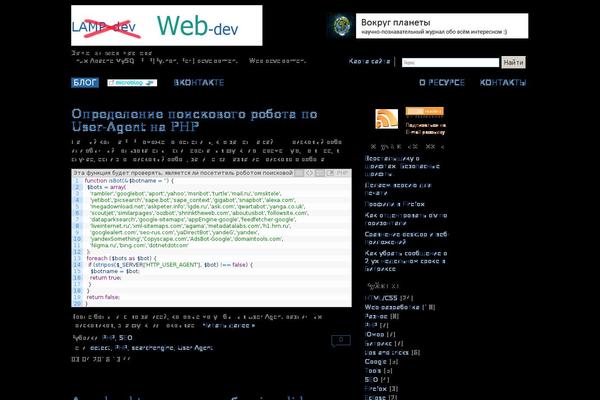Screen dimensions: 600x400
Task: Open sidebar link Профили в Firefox
Action: tap(395, 204)
